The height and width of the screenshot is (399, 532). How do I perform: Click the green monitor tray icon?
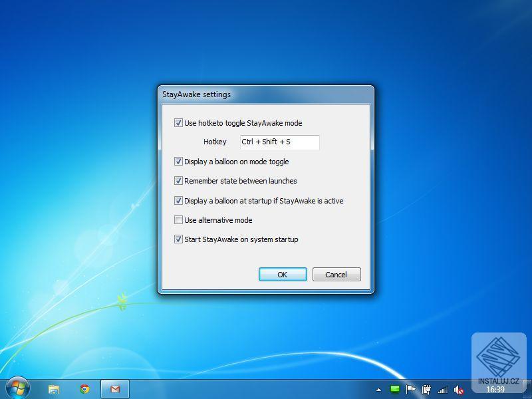tap(394, 389)
